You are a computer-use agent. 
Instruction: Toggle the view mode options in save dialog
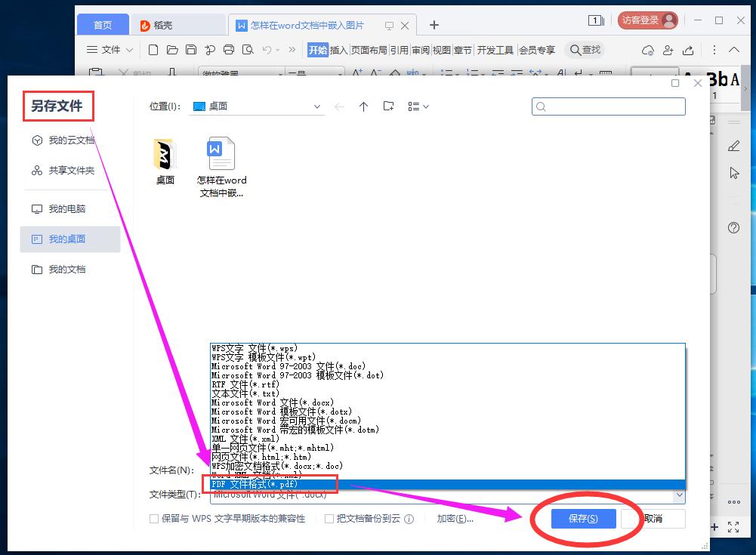tap(414, 106)
